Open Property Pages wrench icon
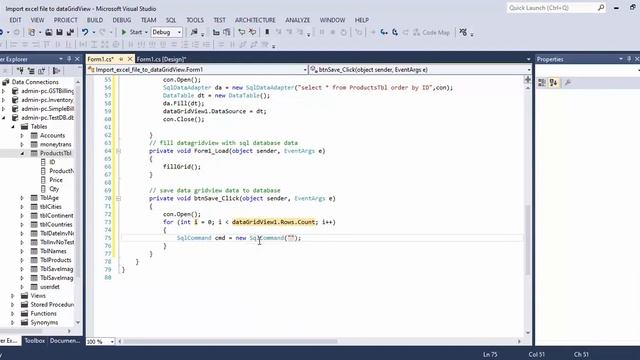 [x=568, y=83]
